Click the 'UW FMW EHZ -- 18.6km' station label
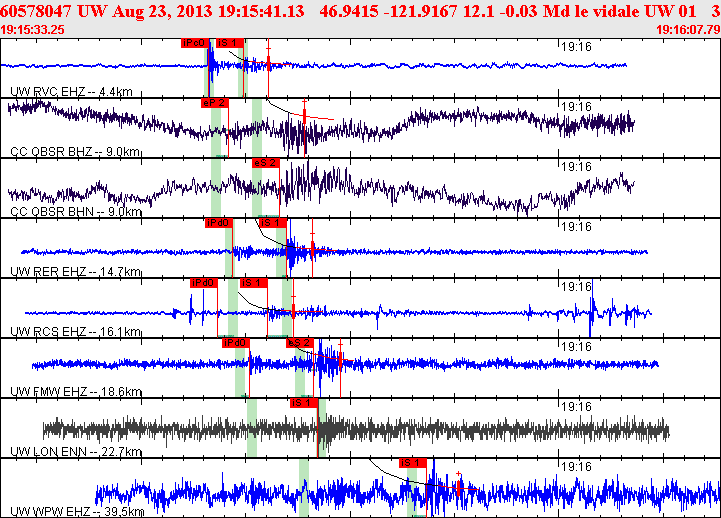This screenshot has width=721, height=518. (x=76, y=392)
